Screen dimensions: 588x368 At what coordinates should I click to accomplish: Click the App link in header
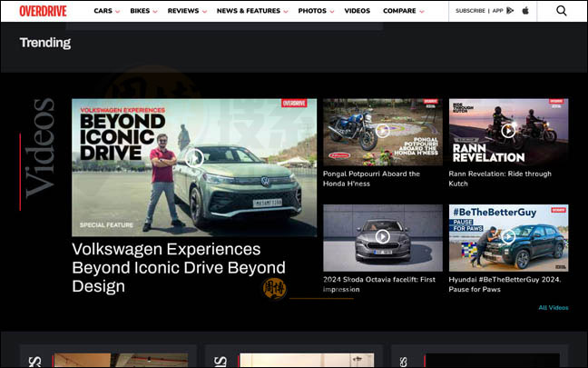pyautogui.click(x=497, y=11)
